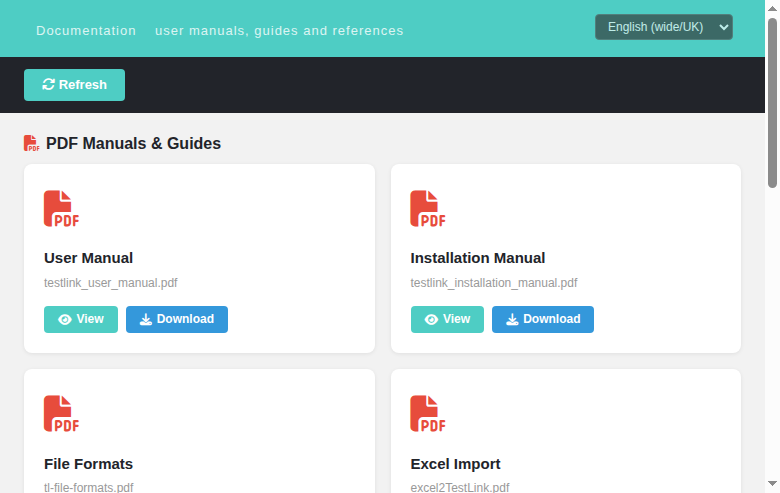This screenshot has width=780, height=493.
Task: Click the Installation Manual card title
Action: [x=478, y=258]
